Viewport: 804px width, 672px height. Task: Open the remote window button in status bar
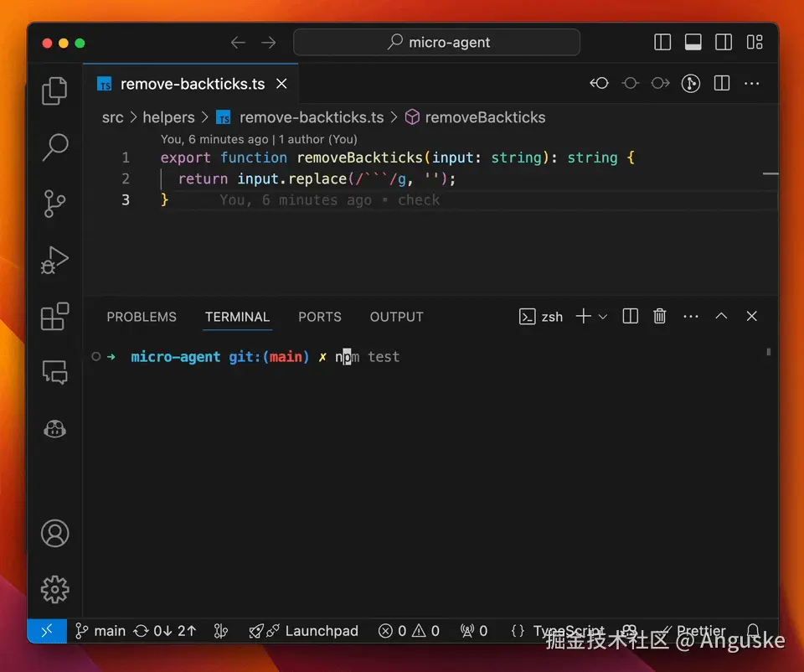(47, 631)
